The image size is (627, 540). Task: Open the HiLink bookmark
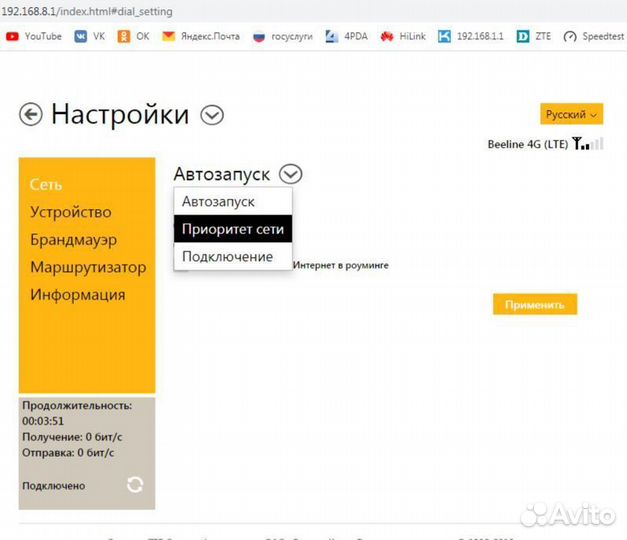point(403,36)
